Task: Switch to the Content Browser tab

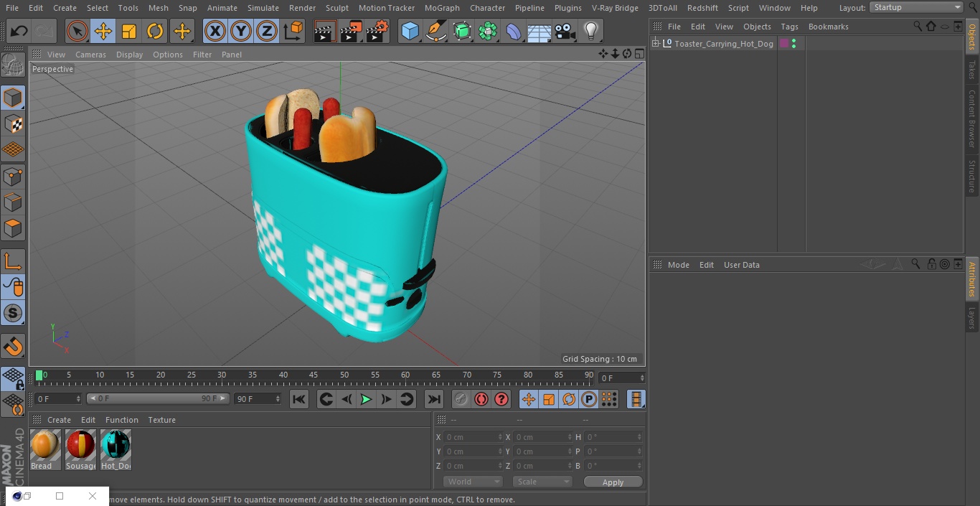Action: (972, 118)
